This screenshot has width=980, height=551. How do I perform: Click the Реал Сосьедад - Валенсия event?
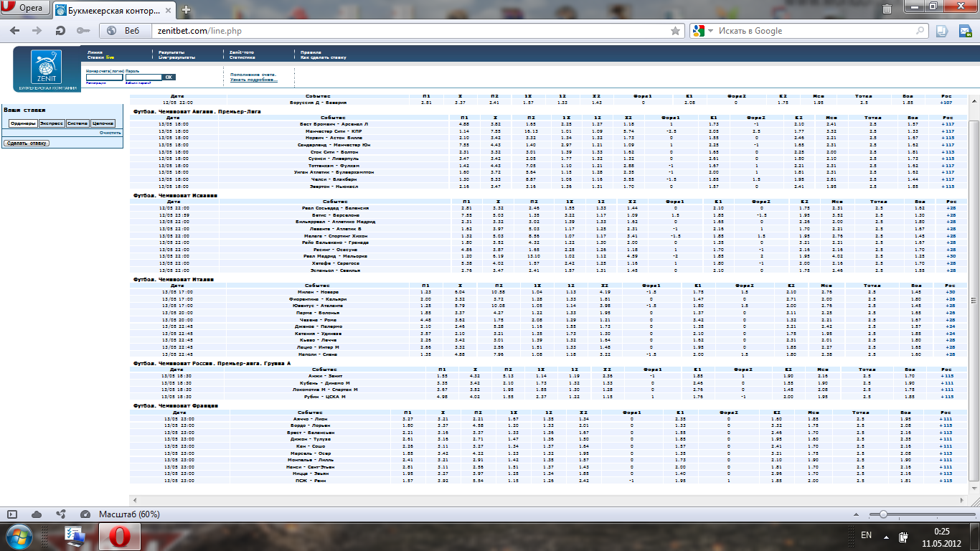(336, 208)
